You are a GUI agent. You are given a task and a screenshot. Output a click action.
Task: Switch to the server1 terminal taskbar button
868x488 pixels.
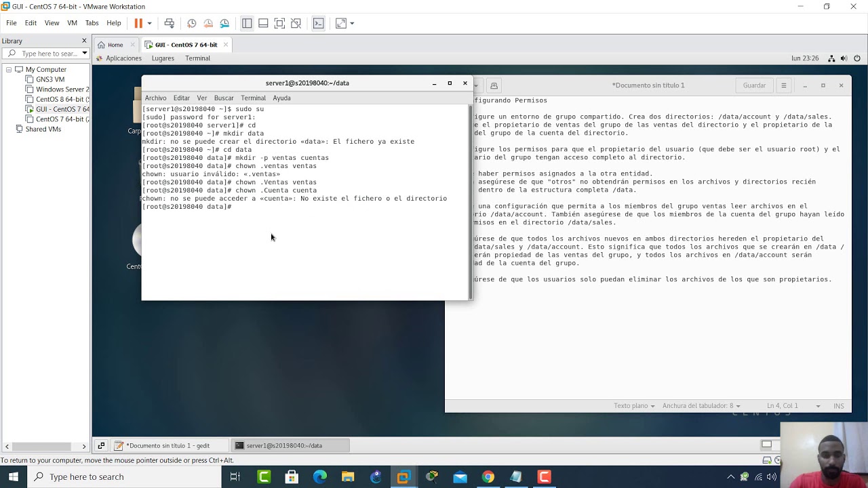coord(290,445)
